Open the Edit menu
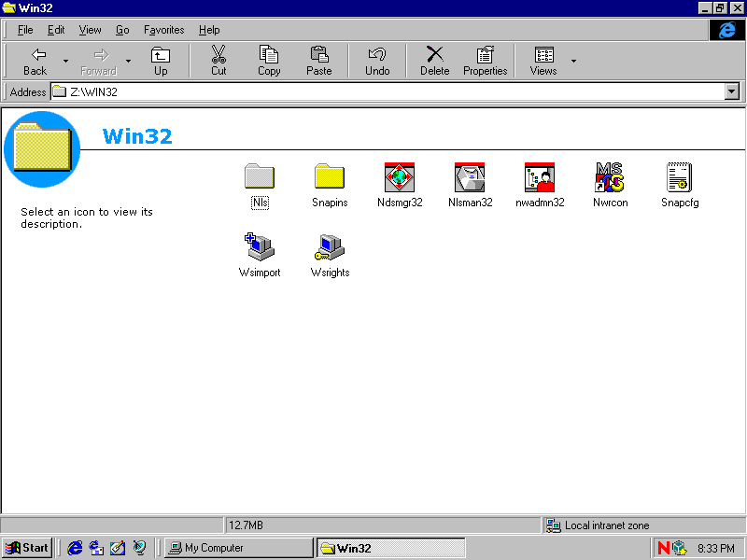Viewport: 747px width, 560px height. [56, 30]
